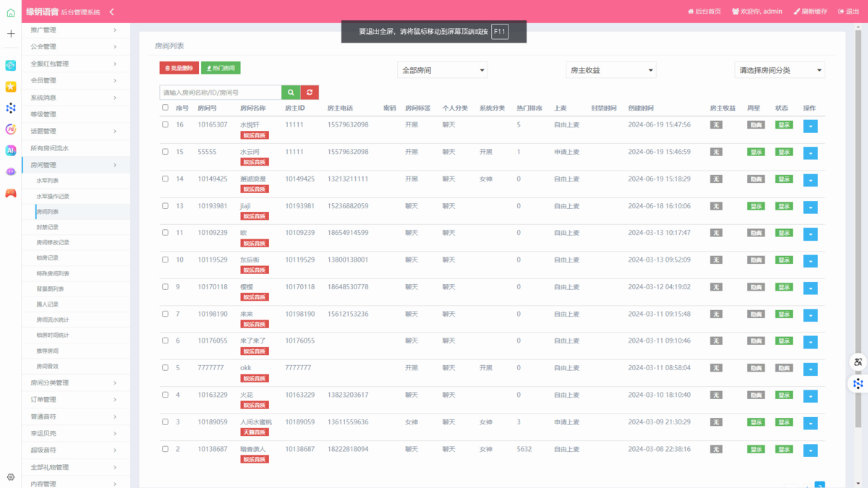
Task: Expand 订单管理 in the sidebar
Action: (x=75, y=399)
